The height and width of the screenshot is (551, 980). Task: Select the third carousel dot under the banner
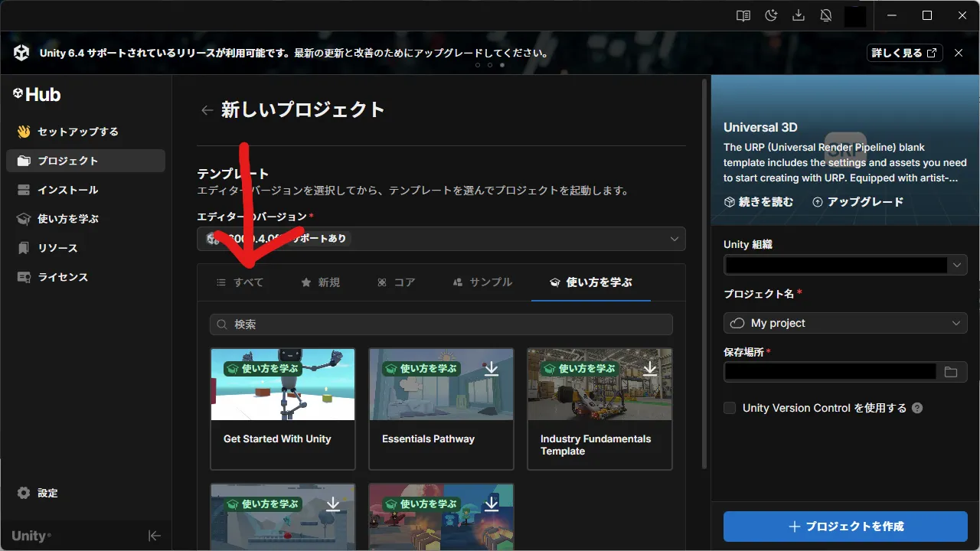502,65
